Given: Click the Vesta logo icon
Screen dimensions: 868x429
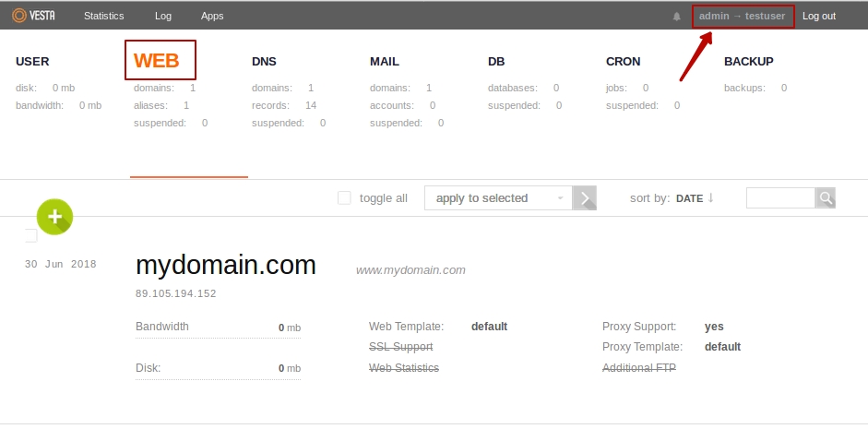Looking at the screenshot, I should coord(19,16).
